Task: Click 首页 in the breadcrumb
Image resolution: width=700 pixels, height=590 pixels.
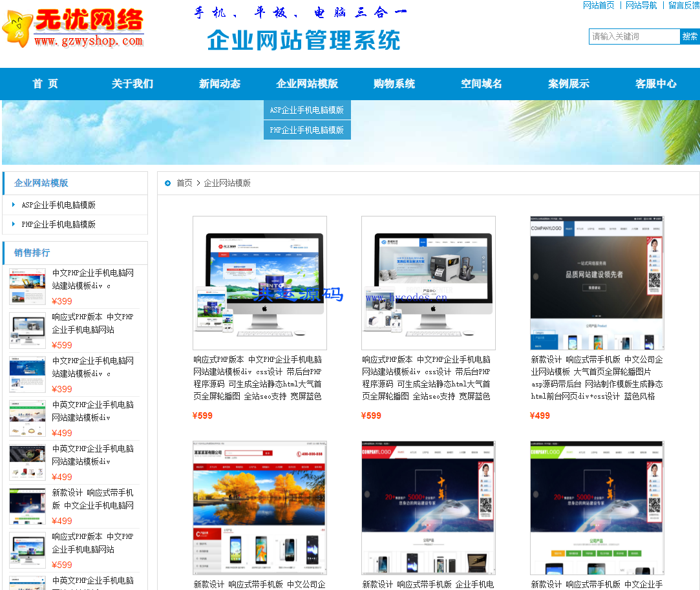Action: (x=184, y=183)
